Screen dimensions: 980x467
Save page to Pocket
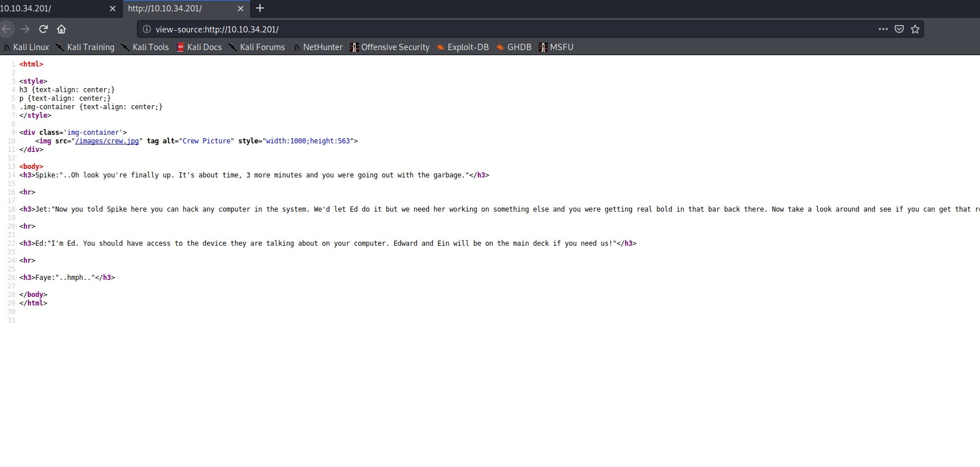click(899, 29)
